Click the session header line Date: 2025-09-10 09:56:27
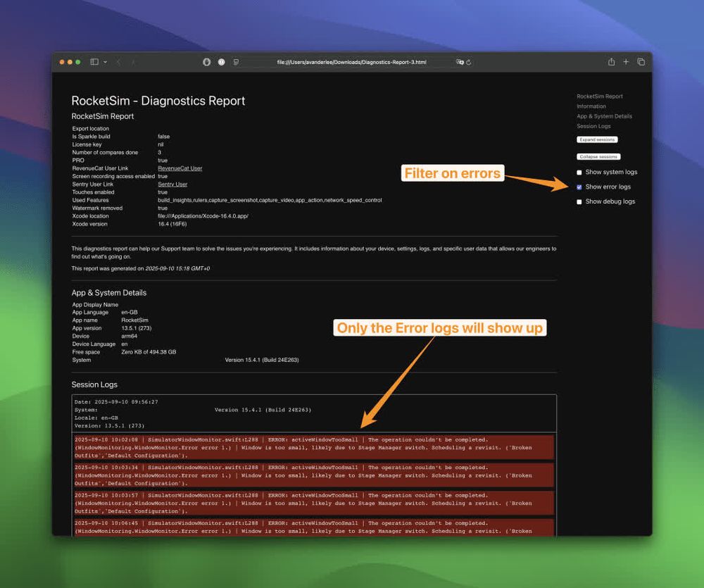The image size is (704, 588). (x=116, y=402)
